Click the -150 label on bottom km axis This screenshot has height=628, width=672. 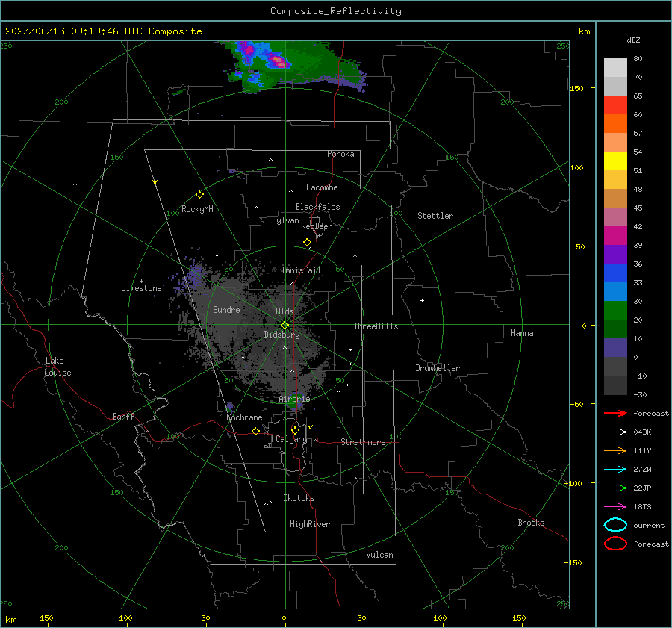coord(44,618)
